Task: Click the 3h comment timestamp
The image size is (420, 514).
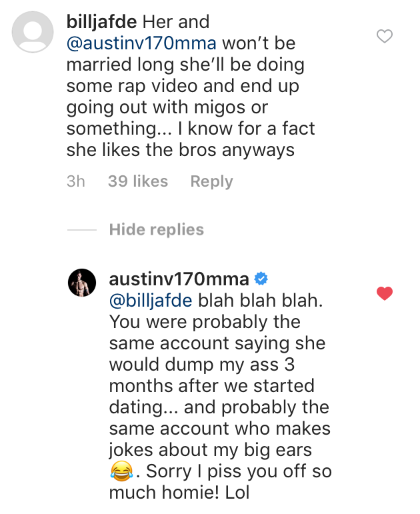Action: 76,181
